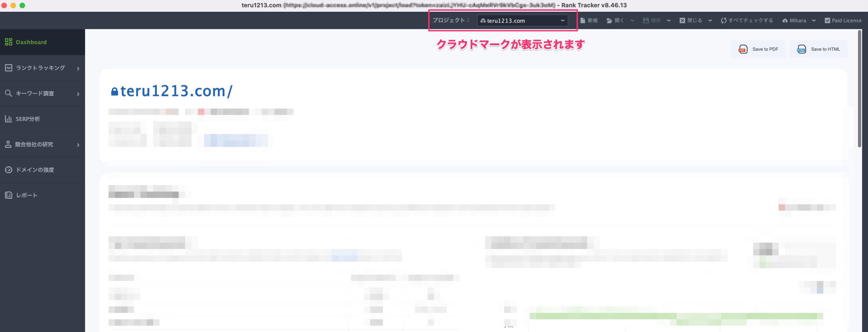Open SERP分析 section
The image size is (868, 332).
pyautogui.click(x=42, y=119)
